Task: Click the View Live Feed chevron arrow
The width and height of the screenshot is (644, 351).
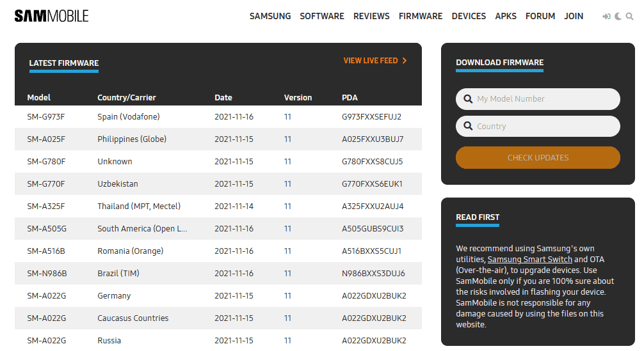Action: coord(405,61)
